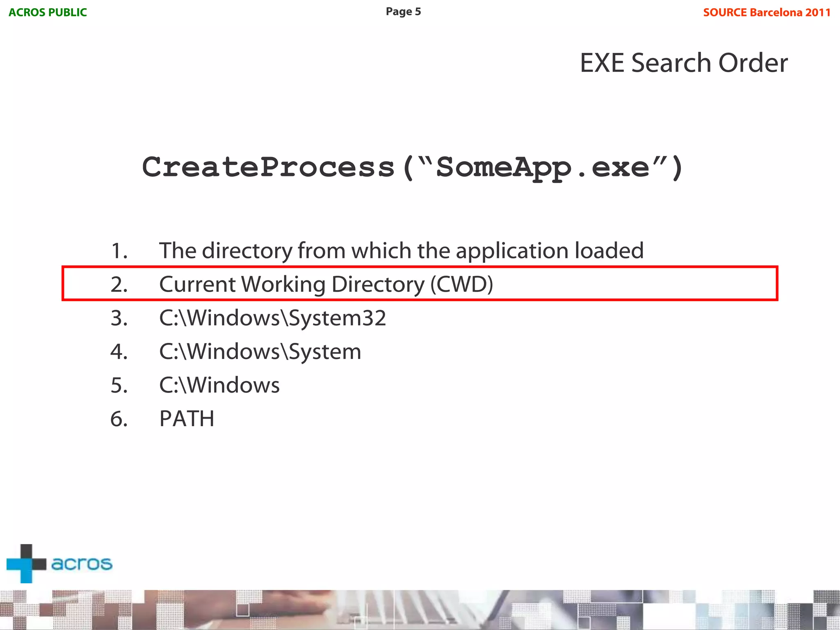
Task: Select the 'C:\Windows\System32' list item
Action: coord(273,318)
